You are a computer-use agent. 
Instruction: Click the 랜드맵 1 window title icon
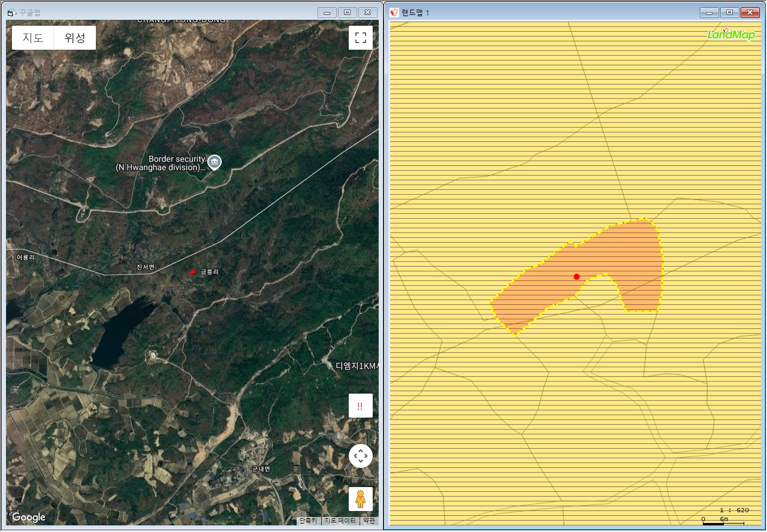(x=394, y=13)
